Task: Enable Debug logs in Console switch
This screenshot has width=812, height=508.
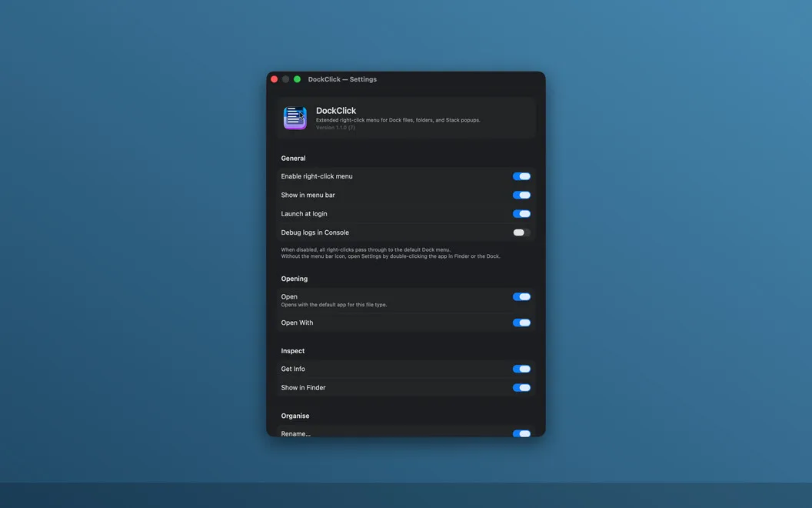Action: (521, 232)
